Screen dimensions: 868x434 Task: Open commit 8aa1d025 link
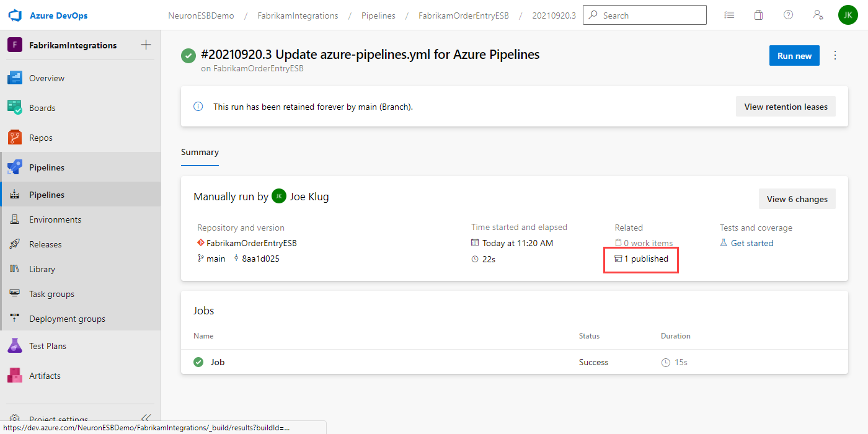260,259
